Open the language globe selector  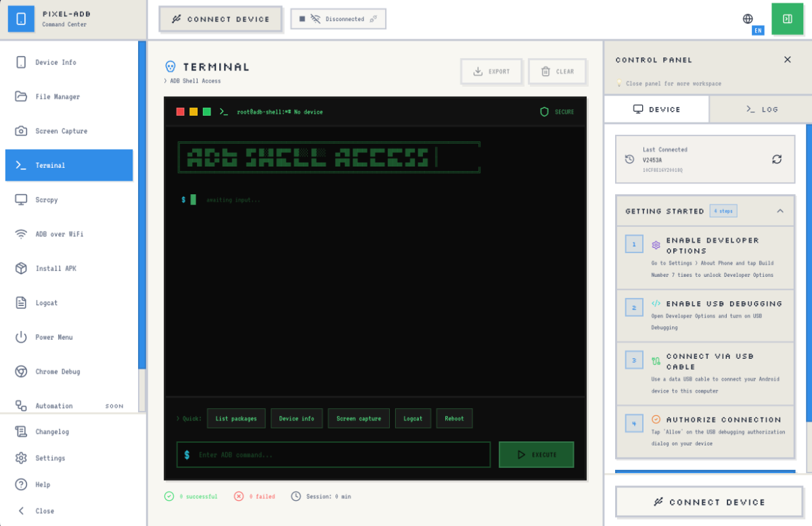tap(748, 19)
